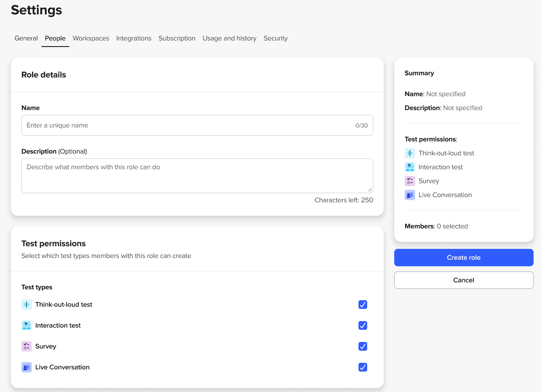Go to the Integrations tab
The image size is (541, 392).
[134, 38]
